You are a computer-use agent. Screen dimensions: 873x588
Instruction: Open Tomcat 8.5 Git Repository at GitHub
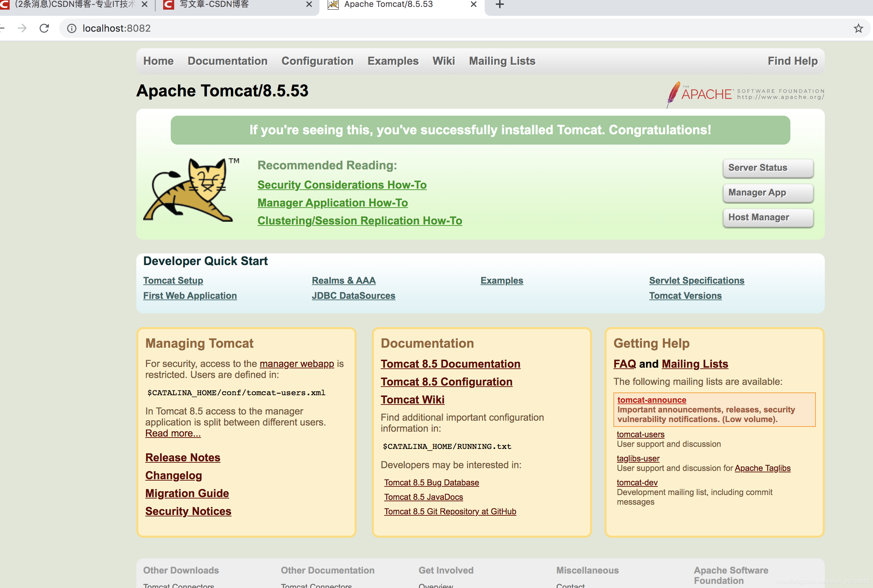450,512
